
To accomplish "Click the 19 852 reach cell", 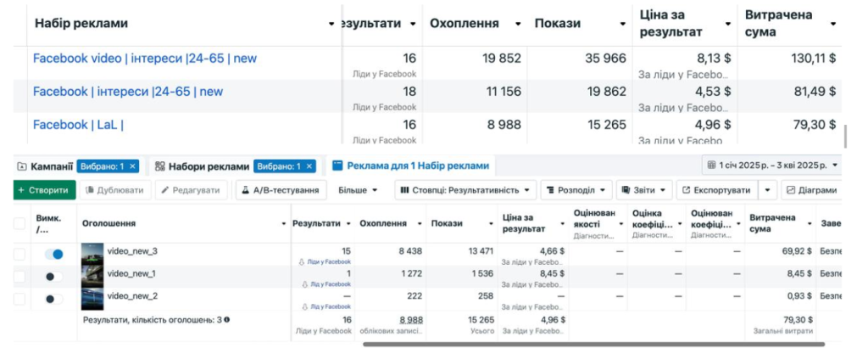I will [502, 59].
